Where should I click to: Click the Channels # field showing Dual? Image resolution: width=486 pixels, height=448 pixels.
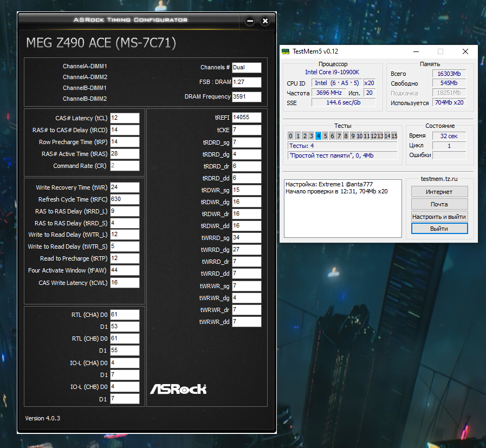tap(247, 68)
